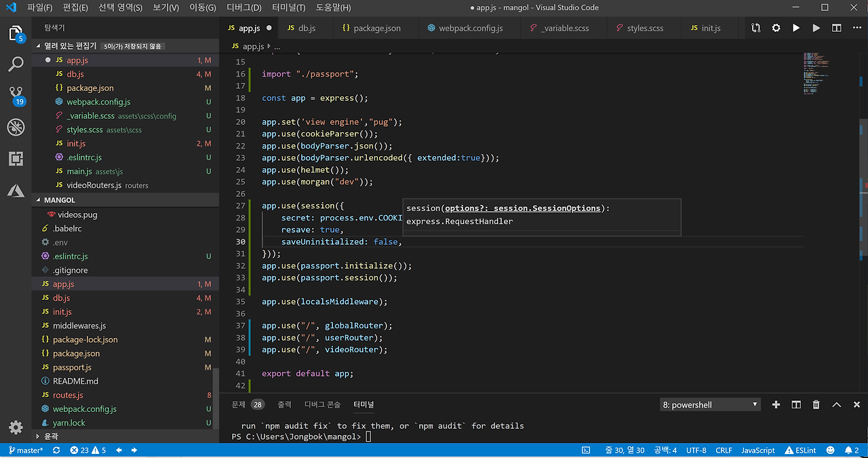868x458 pixels.
Task: Kill the terminal with trash icon
Action: tap(816, 404)
